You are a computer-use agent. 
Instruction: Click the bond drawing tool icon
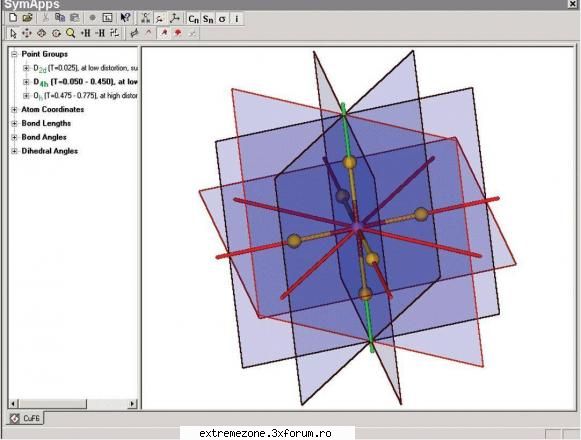point(134,33)
